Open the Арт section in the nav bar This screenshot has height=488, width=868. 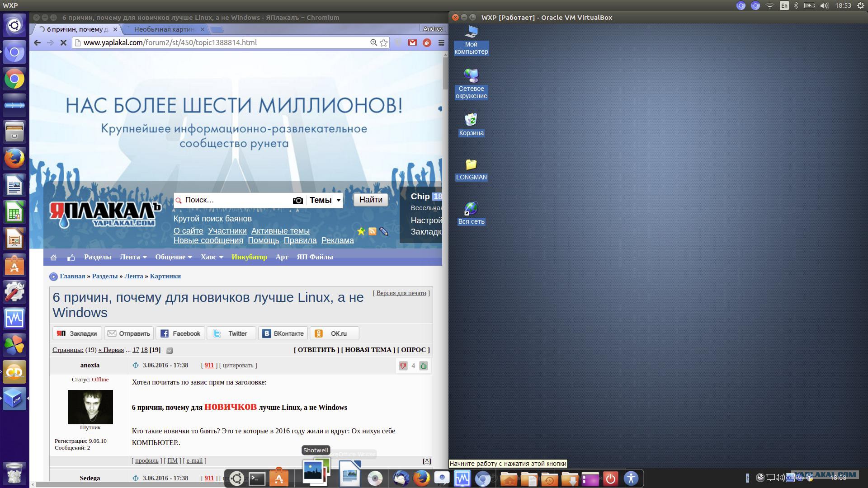click(x=282, y=257)
